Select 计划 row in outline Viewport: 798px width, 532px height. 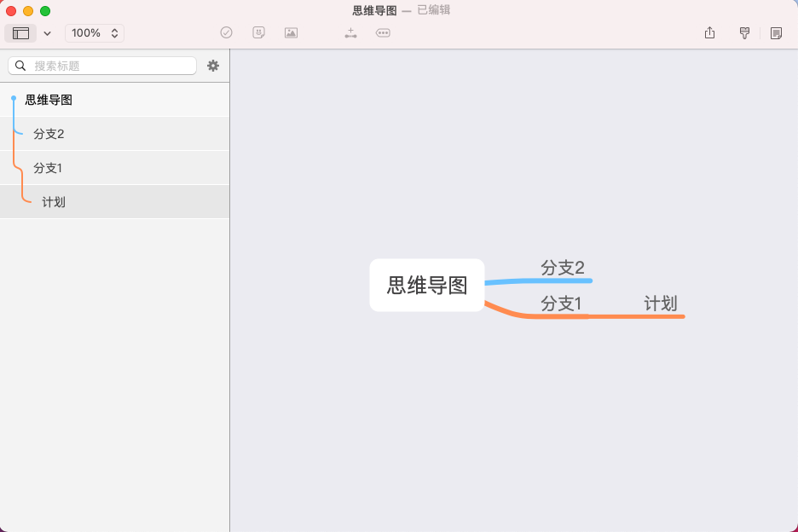114,202
